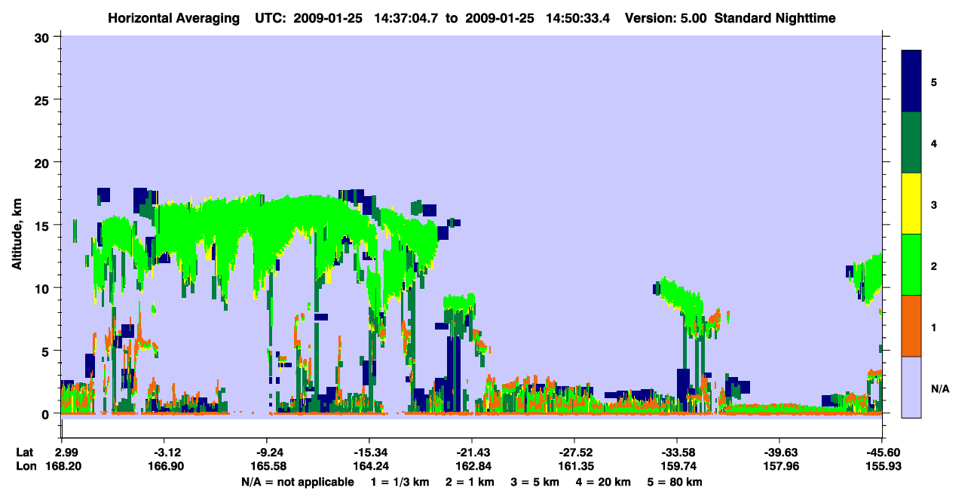
Task: Select the 15 altitude tick label
Action: tap(44, 225)
